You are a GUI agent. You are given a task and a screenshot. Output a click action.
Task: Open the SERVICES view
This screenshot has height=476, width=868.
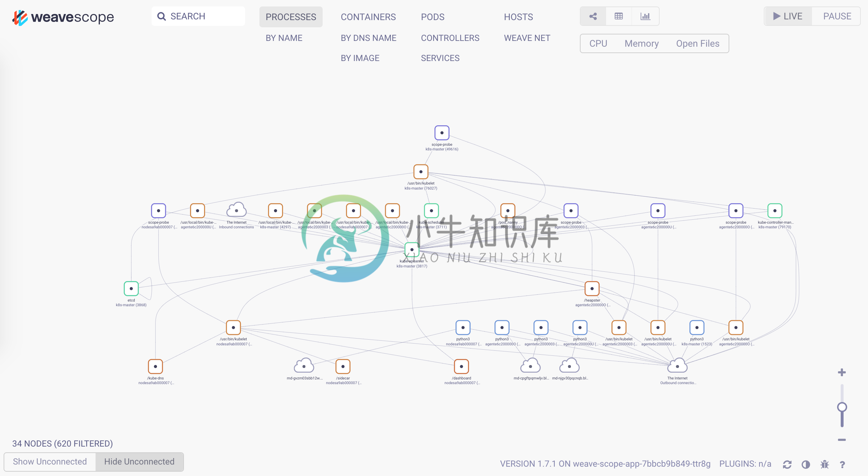click(x=440, y=58)
